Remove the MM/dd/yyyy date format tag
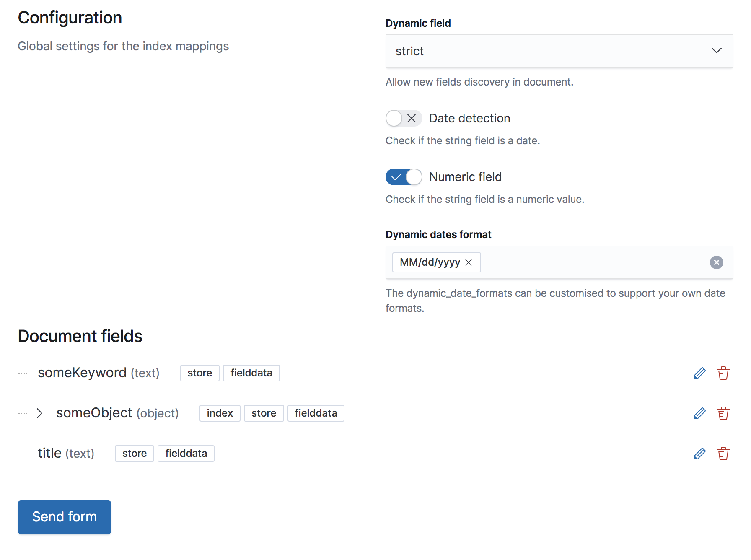Screen dimensions: 751x560 469,262
